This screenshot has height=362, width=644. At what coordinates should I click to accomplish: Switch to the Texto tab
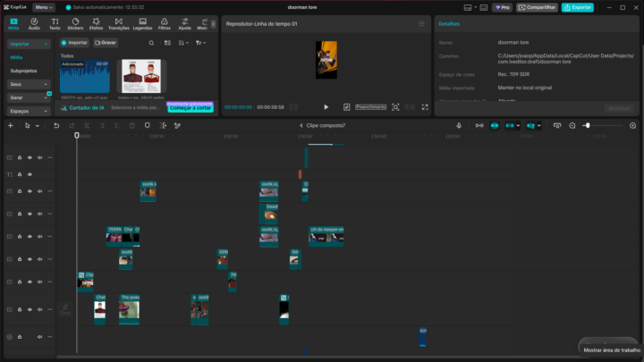(55, 24)
